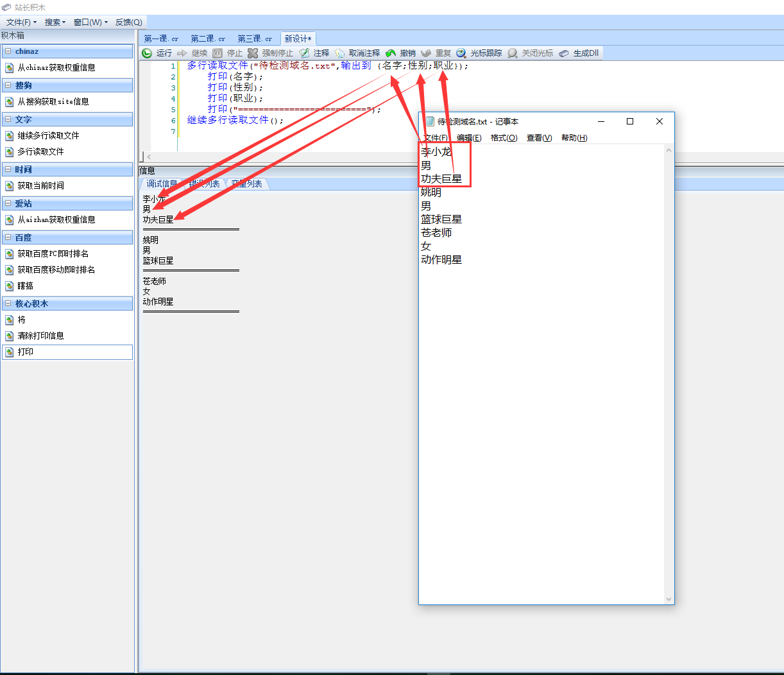
Task: Enable 光标跟踪 cursor tracking icon
Action: coord(461,53)
